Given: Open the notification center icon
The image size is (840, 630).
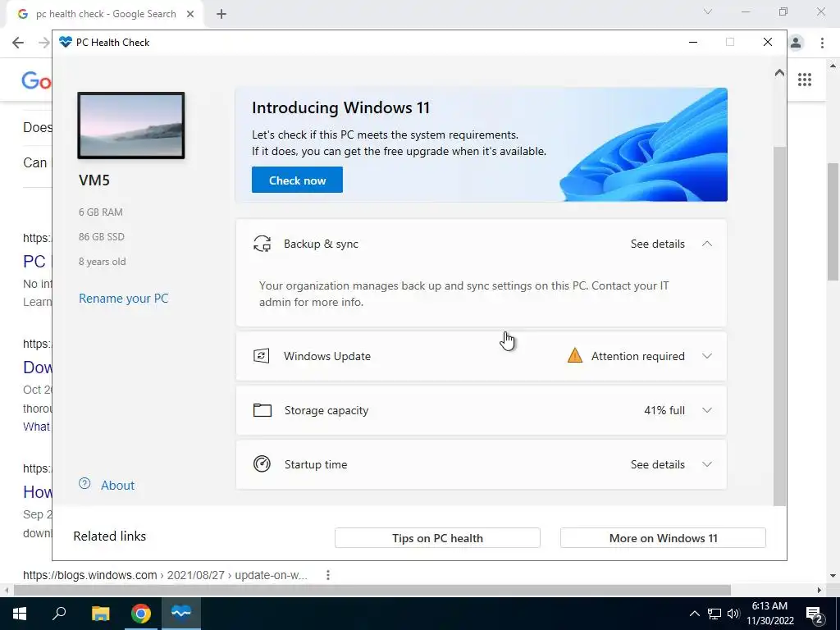Looking at the screenshot, I should (x=815, y=614).
